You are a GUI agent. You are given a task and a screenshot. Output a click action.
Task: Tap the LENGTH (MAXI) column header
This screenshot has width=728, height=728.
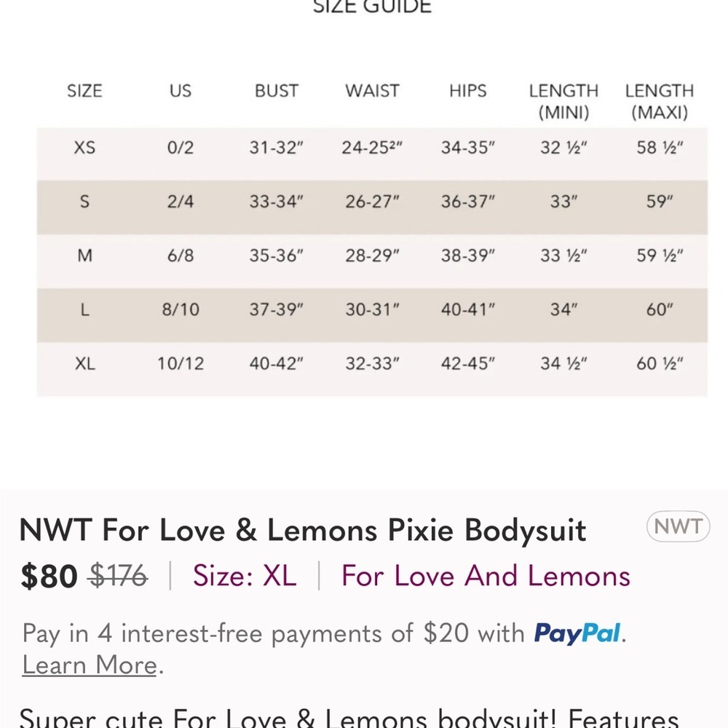[x=660, y=101]
